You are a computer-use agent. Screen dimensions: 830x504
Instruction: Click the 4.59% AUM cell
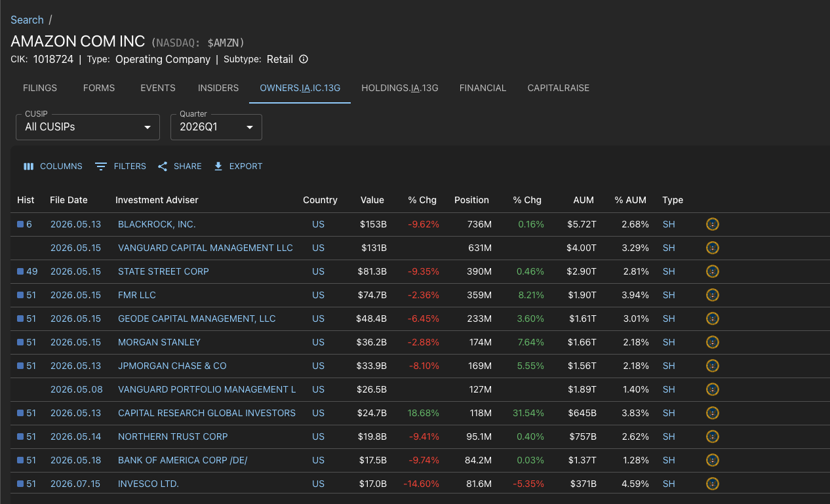pos(635,484)
